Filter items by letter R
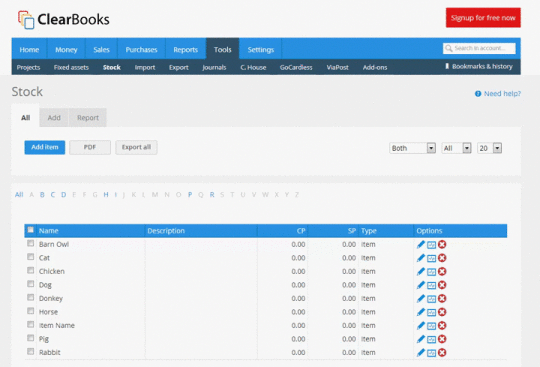The image size is (540, 367). coord(212,195)
